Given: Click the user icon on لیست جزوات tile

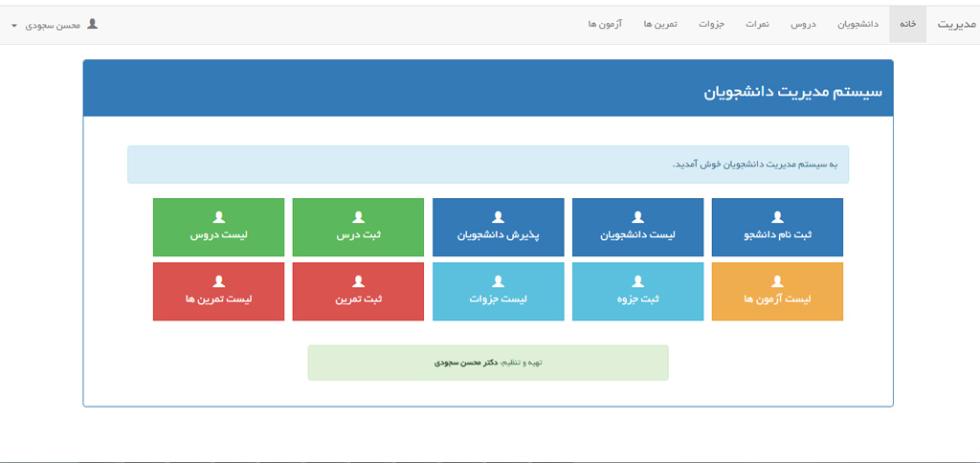Looking at the screenshot, I should pyautogui.click(x=498, y=281).
